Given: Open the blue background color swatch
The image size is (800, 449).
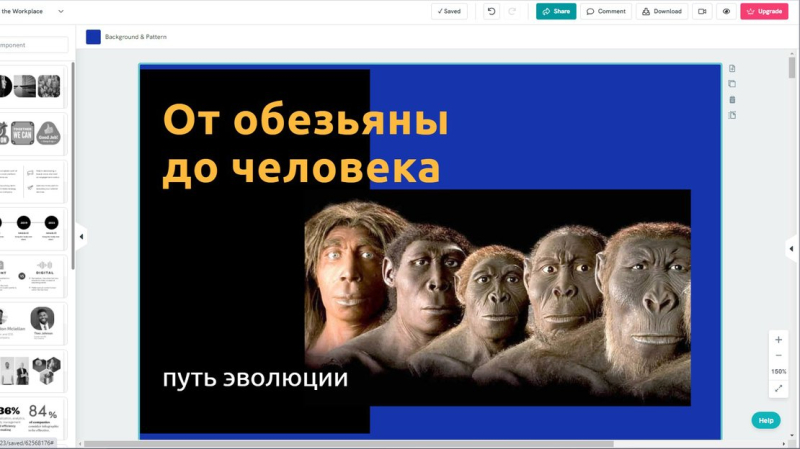Looking at the screenshot, I should tap(93, 37).
